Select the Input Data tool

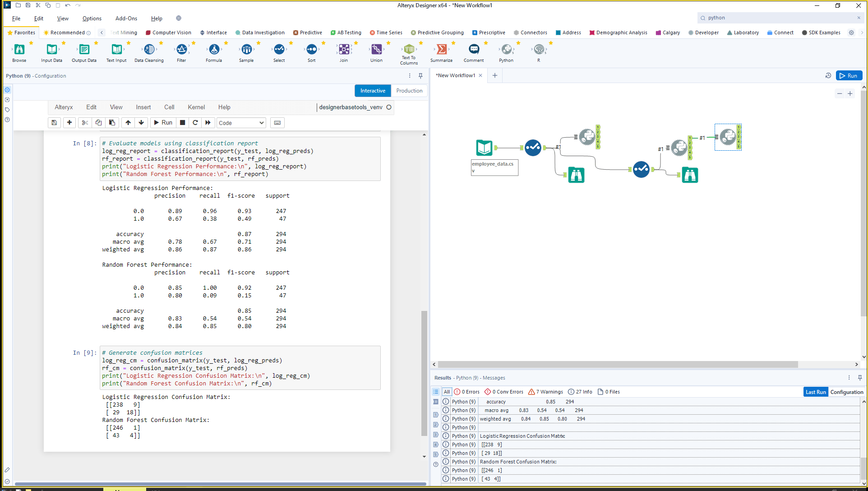(x=51, y=51)
